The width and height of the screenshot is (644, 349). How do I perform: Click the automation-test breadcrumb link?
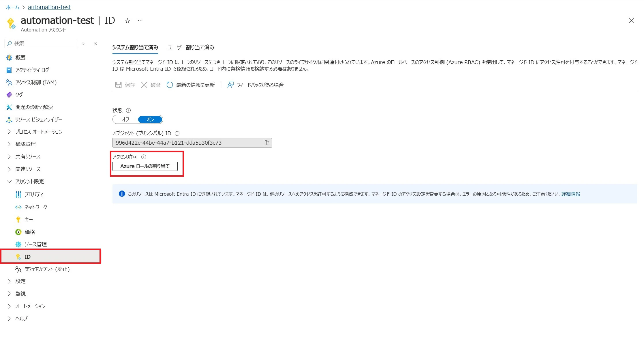(x=49, y=7)
